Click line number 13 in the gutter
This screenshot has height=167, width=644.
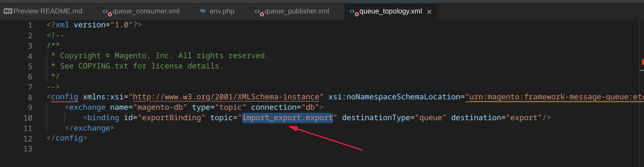pos(28,149)
